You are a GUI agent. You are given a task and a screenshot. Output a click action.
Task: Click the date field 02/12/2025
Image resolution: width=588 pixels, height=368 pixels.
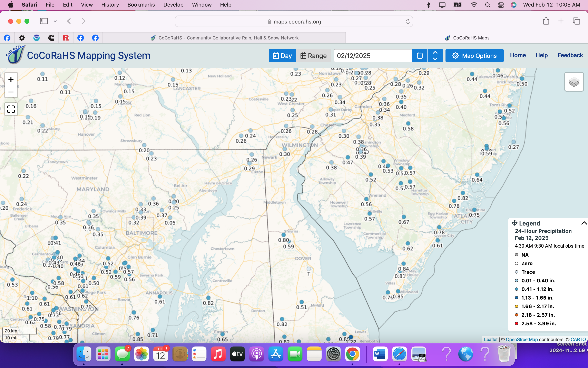point(373,55)
